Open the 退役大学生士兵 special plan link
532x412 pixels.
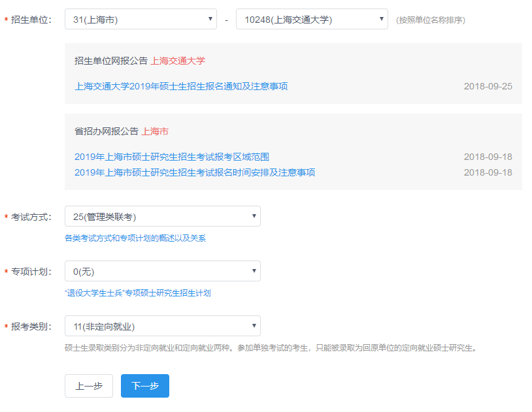click(138, 293)
